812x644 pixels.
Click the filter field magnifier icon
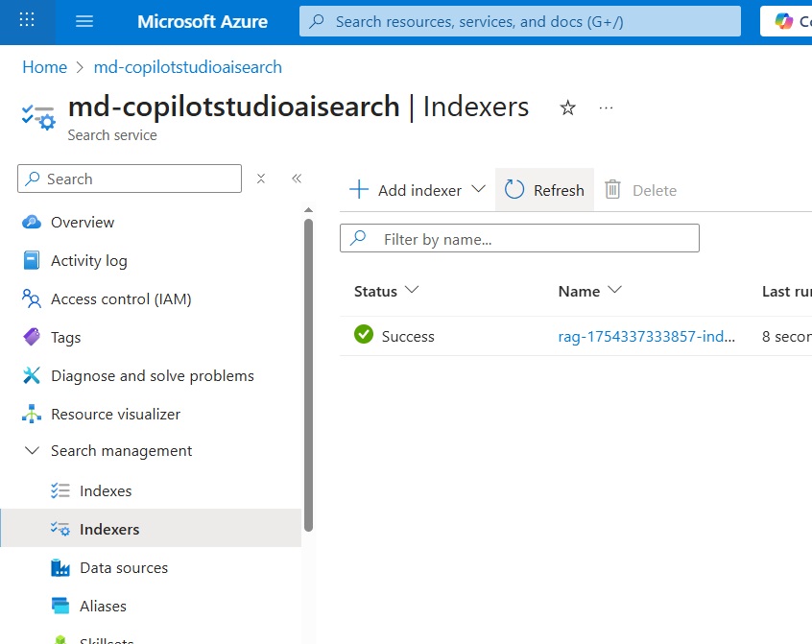coord(358,238)
